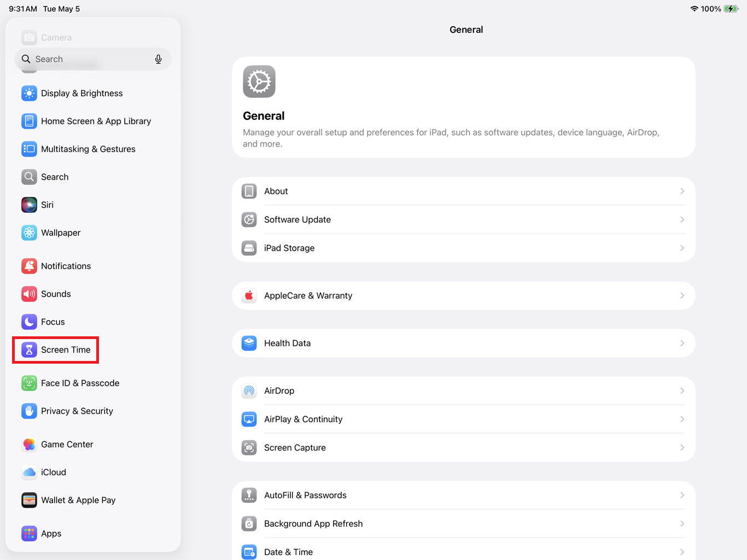Open the Notifications settings label
Screen dimensions: 747x560
point(66,266)
